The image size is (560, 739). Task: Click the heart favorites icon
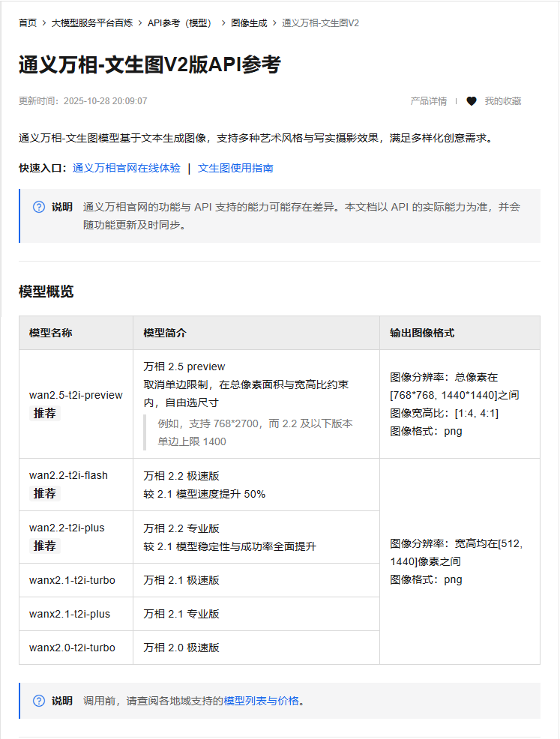pos(471,101)
